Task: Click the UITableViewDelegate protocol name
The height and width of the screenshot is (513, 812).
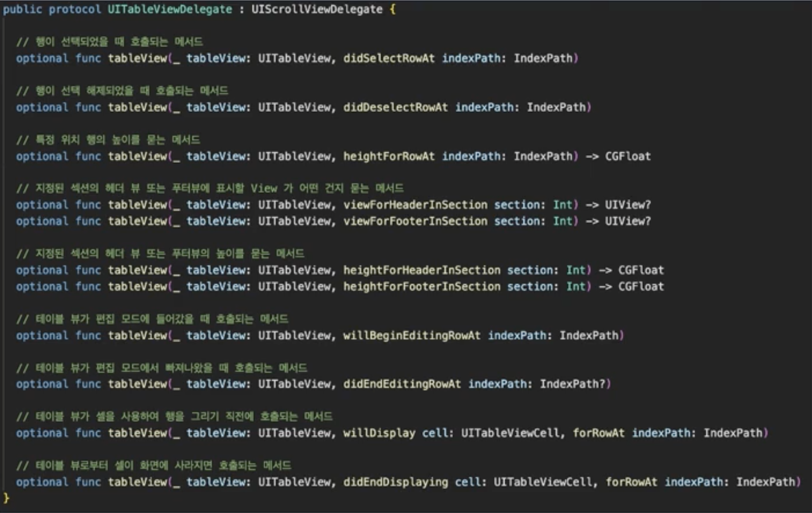Action: (170, 9)
